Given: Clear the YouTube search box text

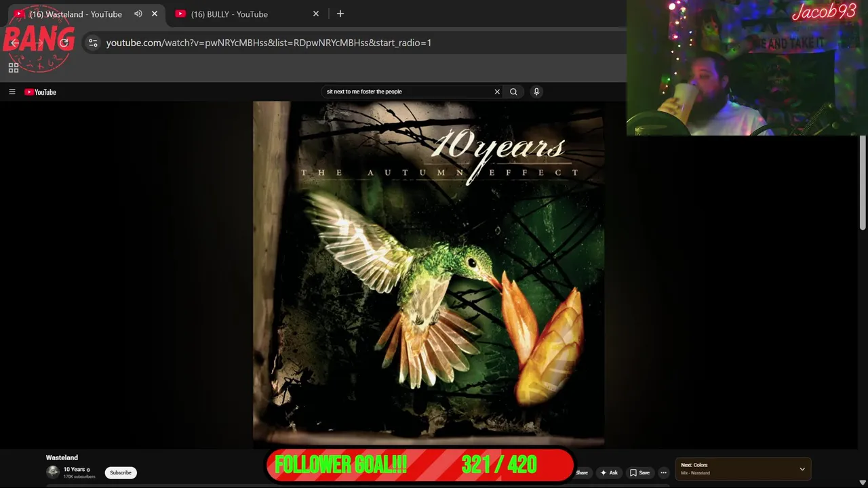Looking at the screenshot, I should [x=497, y=91].
